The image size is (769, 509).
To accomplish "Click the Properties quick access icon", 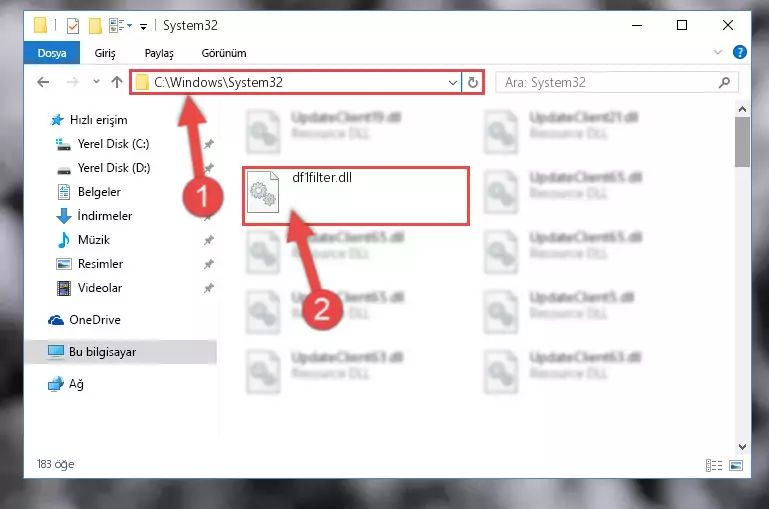I will 73,25.
